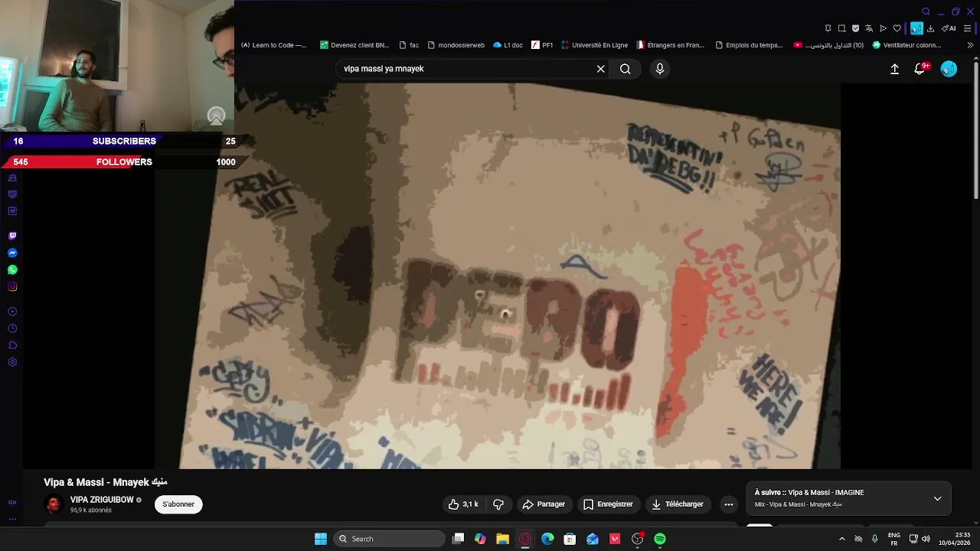Open ENG FR language switcher
The width and height of the screenshot is (980, 551).
pos(893,539)
